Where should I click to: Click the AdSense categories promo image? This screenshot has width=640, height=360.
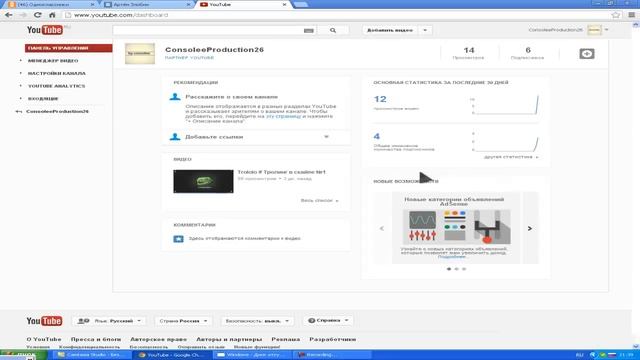tap(456, 227)
